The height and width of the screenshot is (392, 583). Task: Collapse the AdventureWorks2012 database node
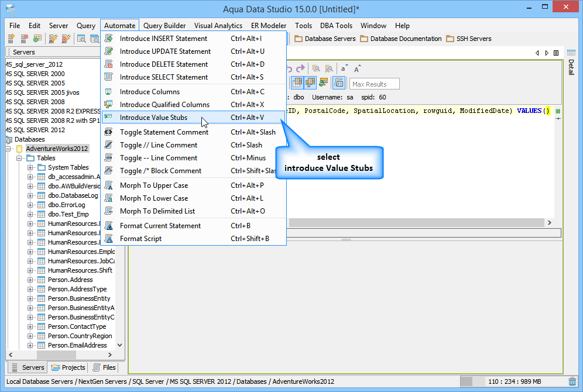[9, 149]
